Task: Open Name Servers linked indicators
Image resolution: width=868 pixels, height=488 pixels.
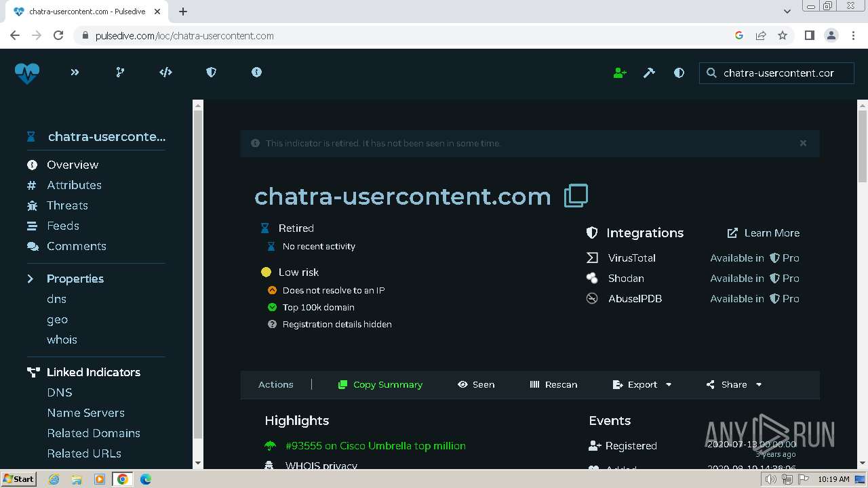Action: coord(85,413)
